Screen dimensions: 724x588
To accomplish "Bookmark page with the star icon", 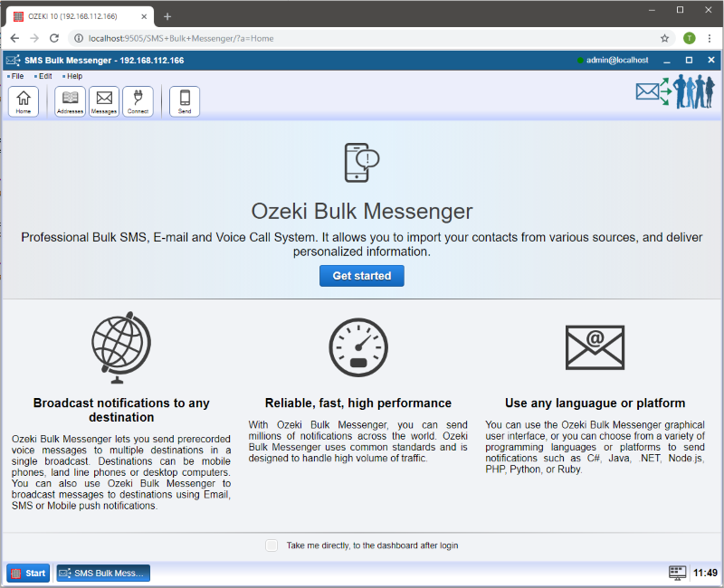I will [664, 38].
